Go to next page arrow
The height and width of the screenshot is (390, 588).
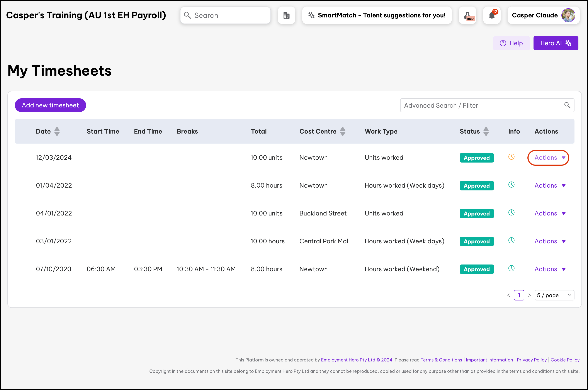[529, 295]
